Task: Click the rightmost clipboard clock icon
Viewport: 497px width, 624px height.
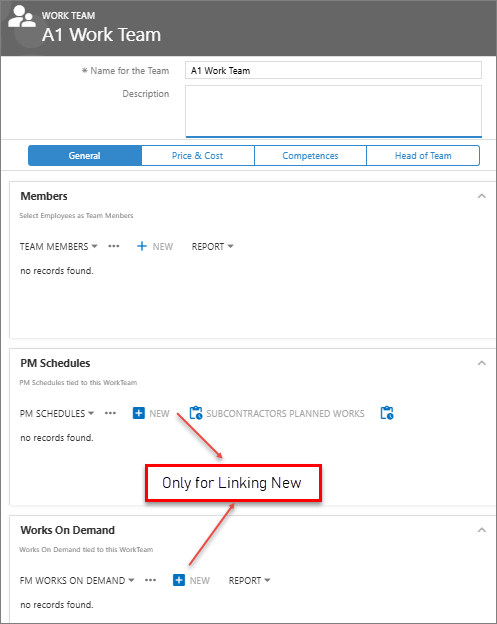Action: click(387, 413)
